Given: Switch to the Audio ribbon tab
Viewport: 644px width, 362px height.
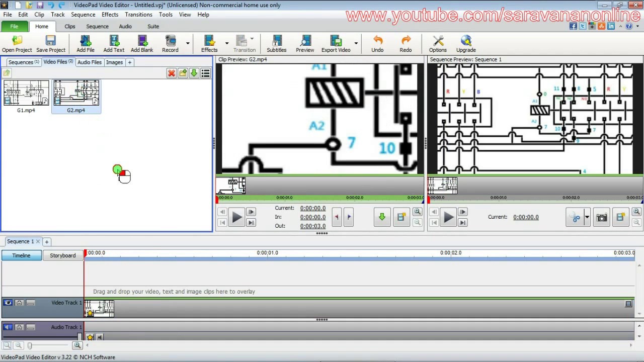Looking at the screenshot, I should pyautogui.click(x=125, y=27).
